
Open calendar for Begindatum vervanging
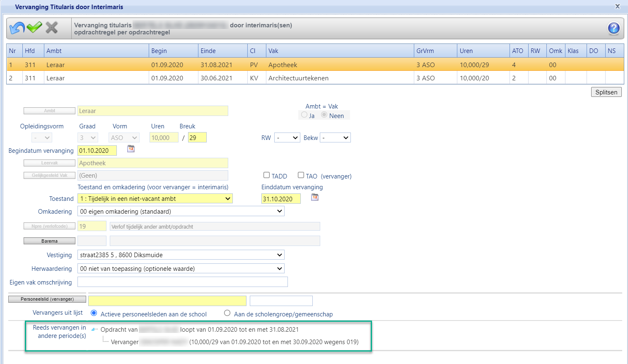click(131, 149)
